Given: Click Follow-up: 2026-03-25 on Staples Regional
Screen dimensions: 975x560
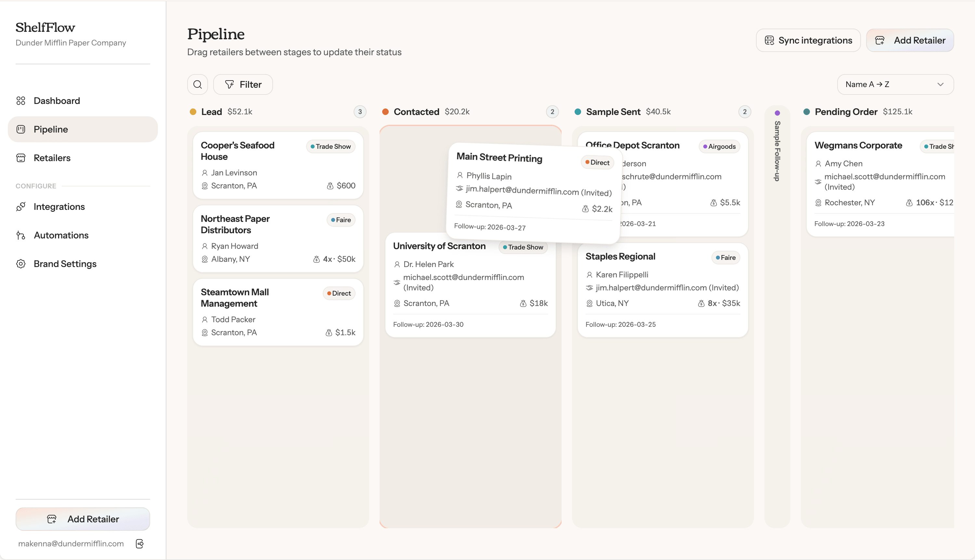Looking at the screenshot, I should [621, 325].
